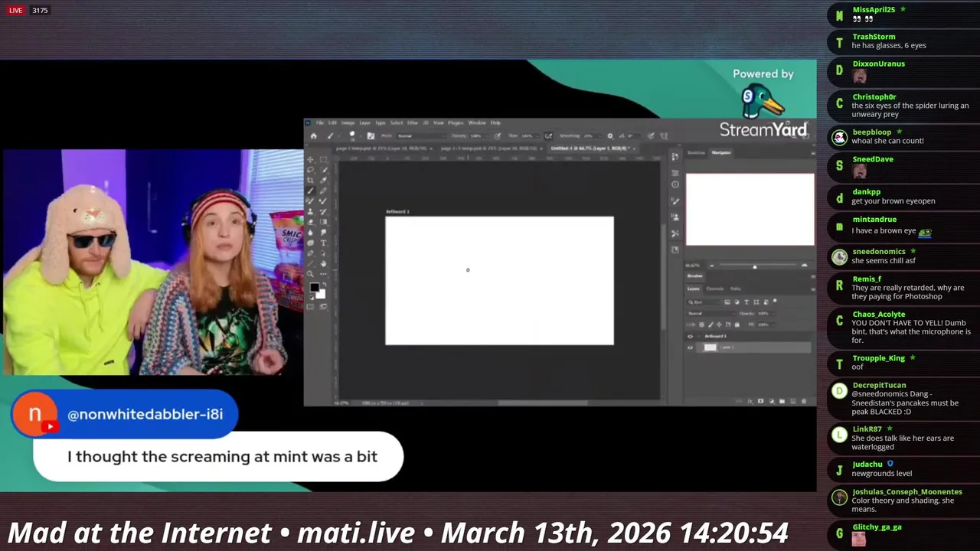Select the Eraser tool
The image size is (980, 551).
pos(310,222)
